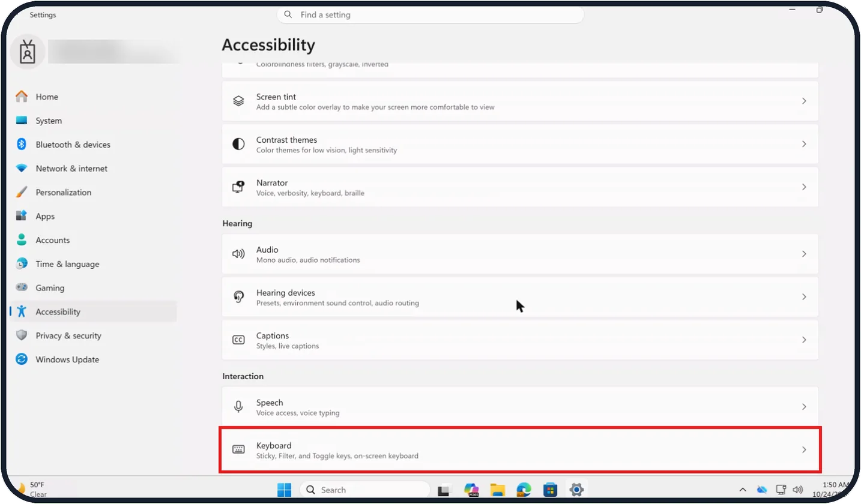Show hidden system tray icons
The image size is (861, 504).
[743, 490]
